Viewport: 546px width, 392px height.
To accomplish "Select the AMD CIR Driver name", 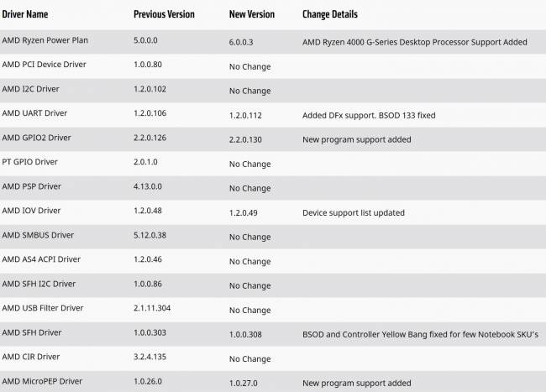I will coord(31,357).
